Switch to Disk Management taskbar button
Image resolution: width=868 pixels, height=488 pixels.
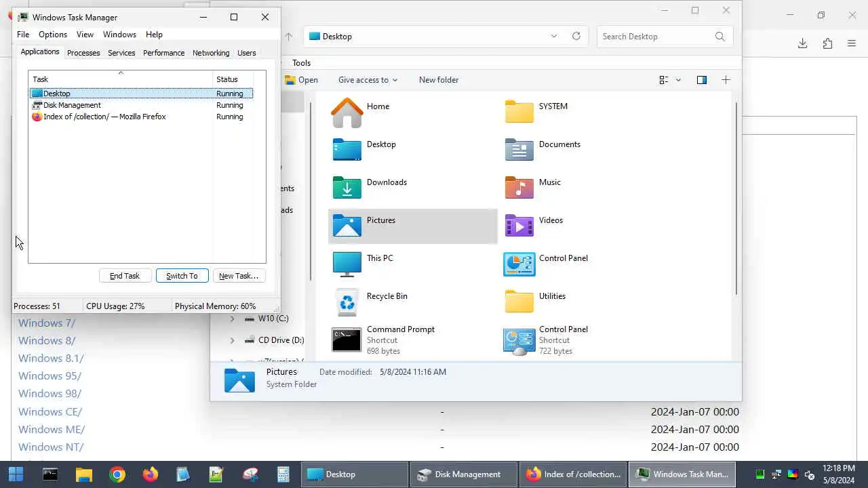point(463,474)
